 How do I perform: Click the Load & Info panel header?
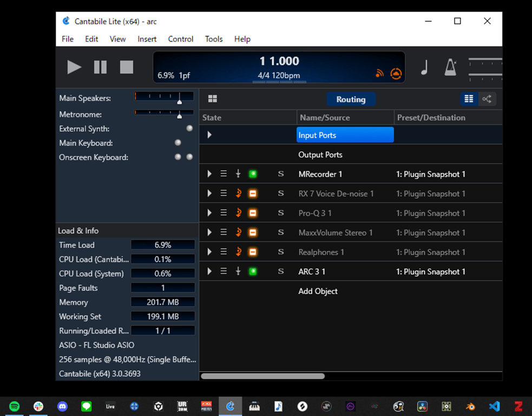tap(127, 231)
